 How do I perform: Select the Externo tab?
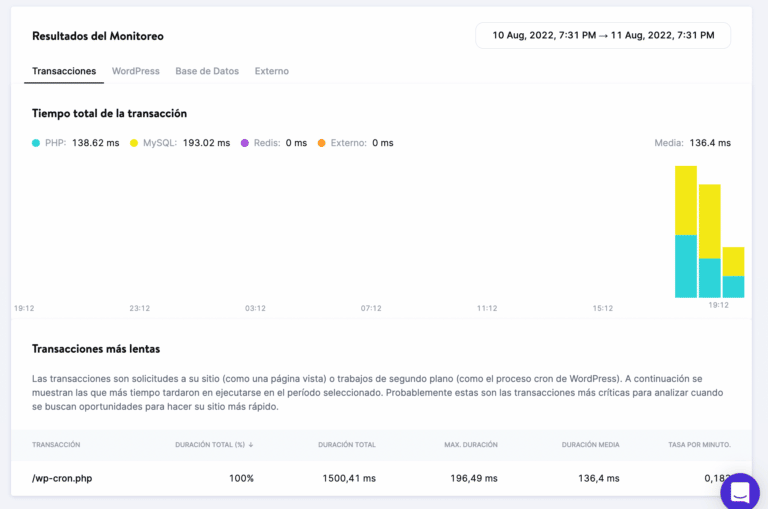(271, 71)
